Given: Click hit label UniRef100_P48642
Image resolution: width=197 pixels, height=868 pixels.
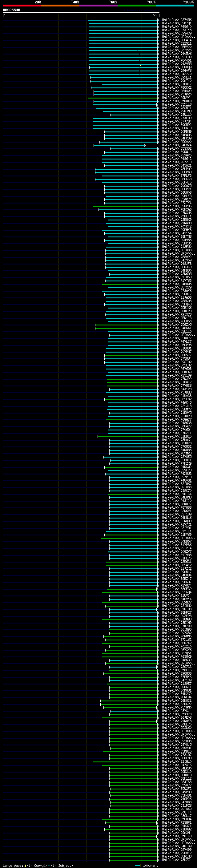Looking at the screenshot, I should (x=177, y=159).
